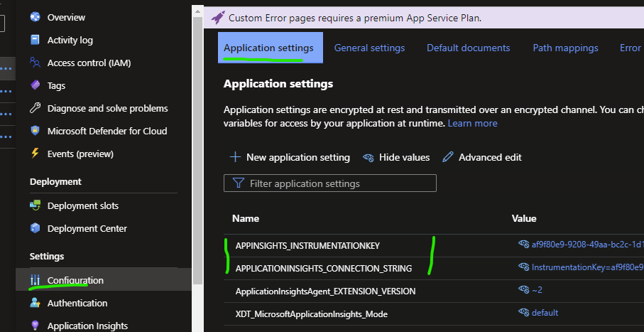Toggle visibility of APPLICATIONINSIGHTS_CONNECTION_STRING value
Viewport: 644px width, 332px height.
524,267
